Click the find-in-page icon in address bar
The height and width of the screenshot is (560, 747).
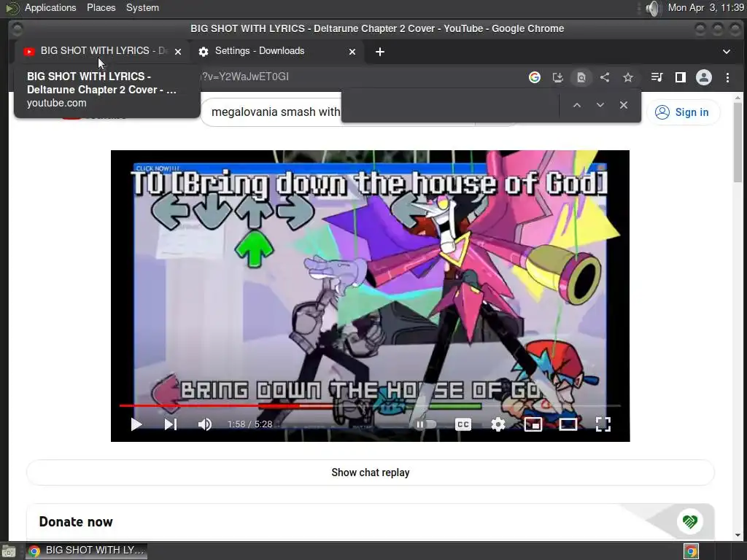(581, 77)
